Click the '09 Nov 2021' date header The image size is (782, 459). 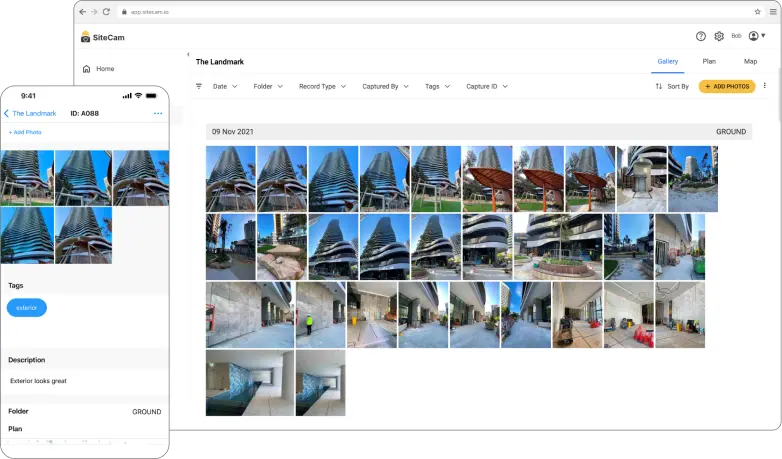click(x=232, y=132)
